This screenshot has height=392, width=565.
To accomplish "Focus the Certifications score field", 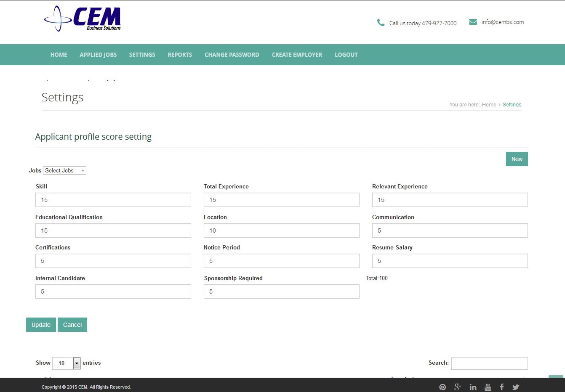I will [113, 261].
